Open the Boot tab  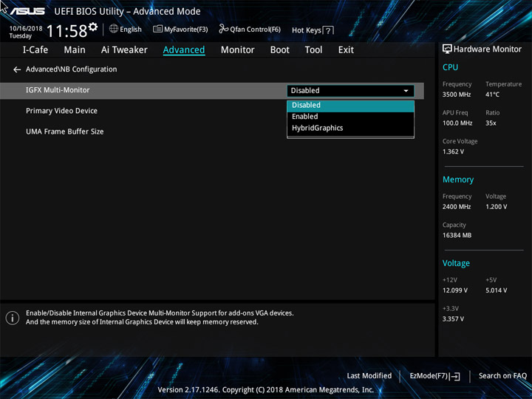280,50
